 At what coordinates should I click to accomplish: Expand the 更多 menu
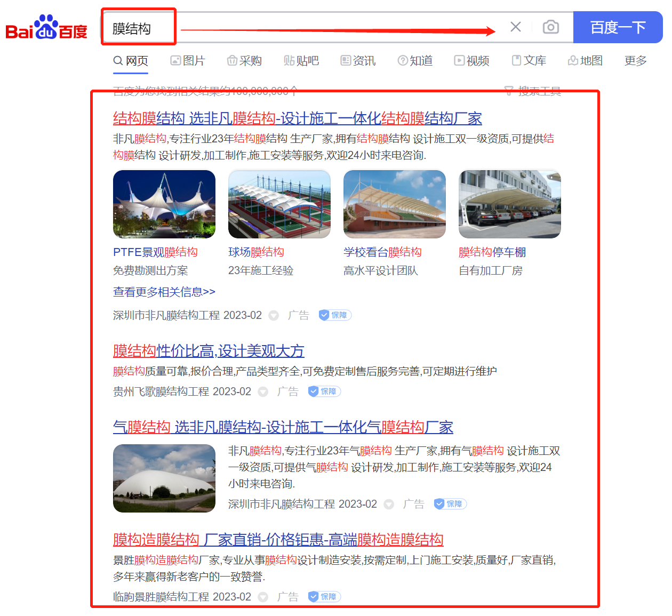[x=636, y=61]
